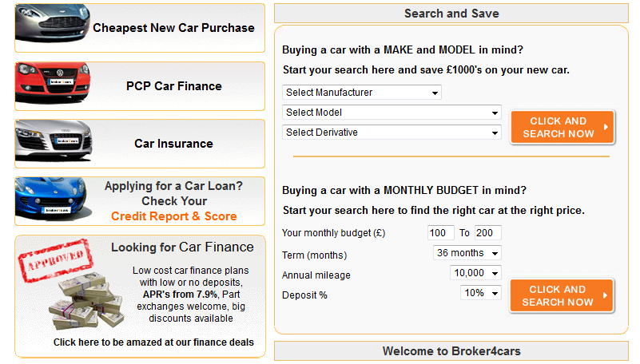The image size is (640, 364).
Task: Open the Cheapest New Car Purchase link
Action: (173, 28)
